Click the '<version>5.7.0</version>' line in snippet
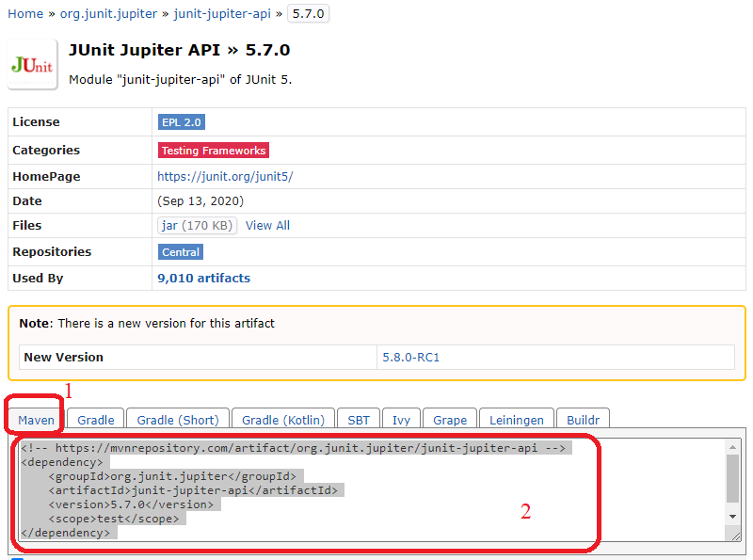Screen dimensions: 753x560 131,504
